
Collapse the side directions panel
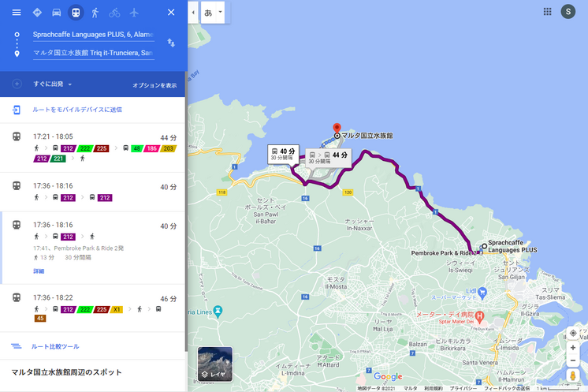193,13
